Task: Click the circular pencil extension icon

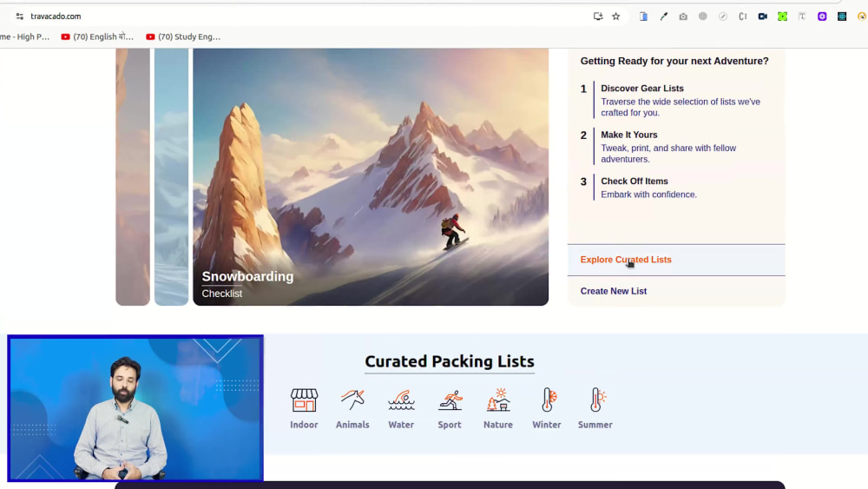Action: [x=723, y=17]
